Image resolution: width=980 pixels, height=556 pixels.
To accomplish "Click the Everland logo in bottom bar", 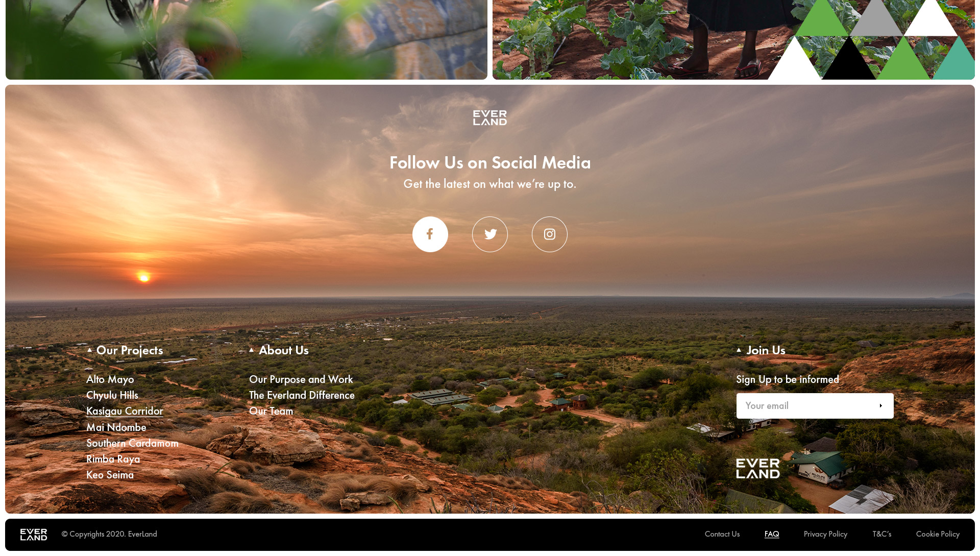I will point(34,535).
